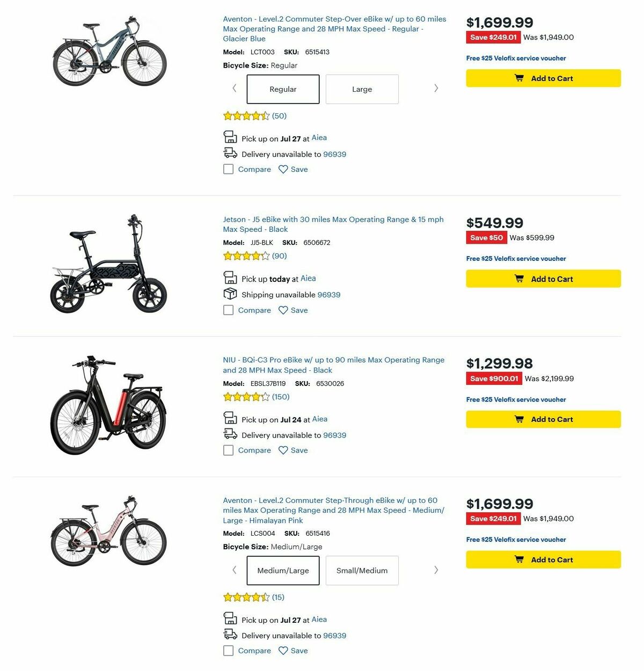Add the Jetson J5 eBike to cart
Viewport: 644px width, 671px height.
click(x=543, y=279)
